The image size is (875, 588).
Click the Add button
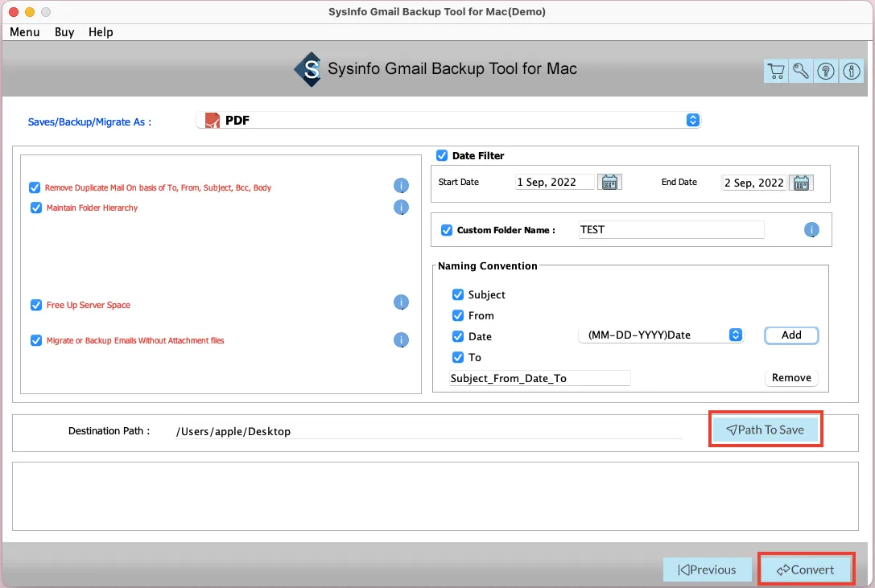[x=790, y=335]
